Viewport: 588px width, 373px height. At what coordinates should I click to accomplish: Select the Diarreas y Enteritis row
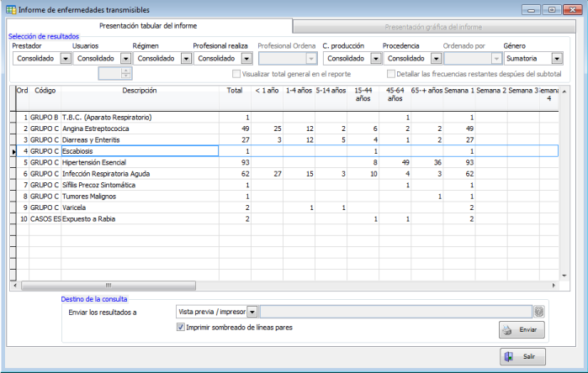coord(287,139)
